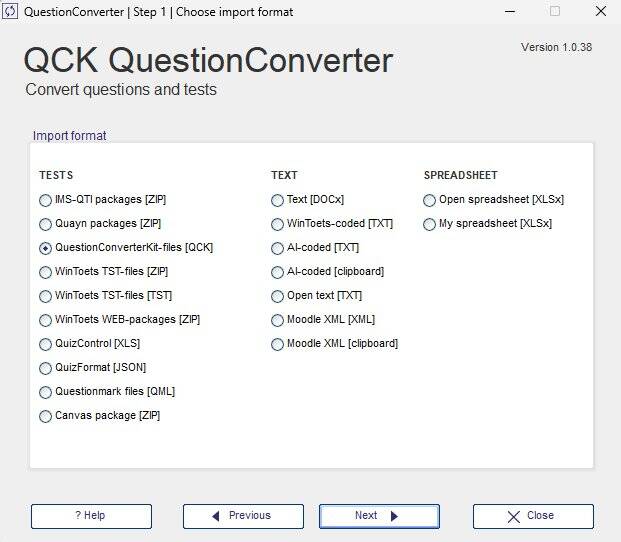Choose QuizControl [XLS] import format
Viewport: 621px width, 542px height.
click(x=46, y=344)
